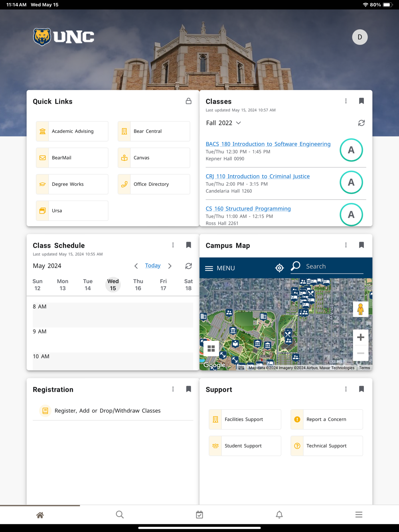Refresh the Classes card
Viewport: 399px width, 532px height.
coord(361,123)
